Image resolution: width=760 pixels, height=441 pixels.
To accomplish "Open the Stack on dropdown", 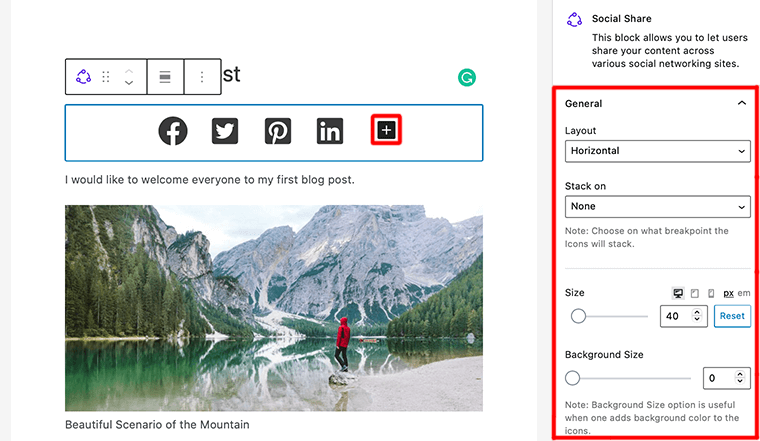I will point(657,206).
